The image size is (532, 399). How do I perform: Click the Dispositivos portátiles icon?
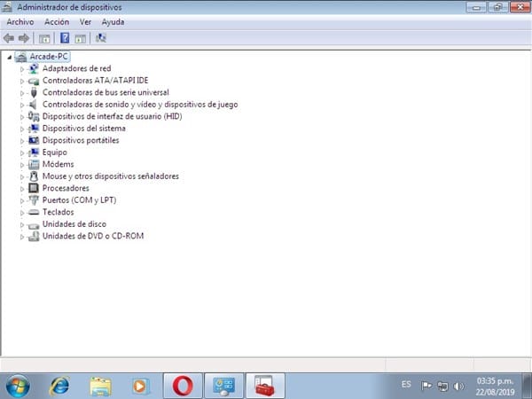click(x=34, y=140)
